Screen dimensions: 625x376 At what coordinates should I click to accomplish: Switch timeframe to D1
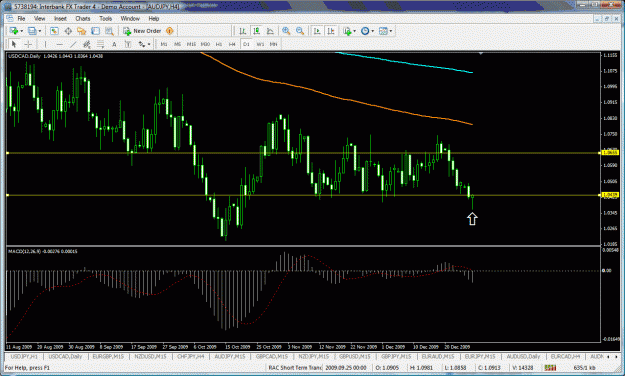(246, 44)
